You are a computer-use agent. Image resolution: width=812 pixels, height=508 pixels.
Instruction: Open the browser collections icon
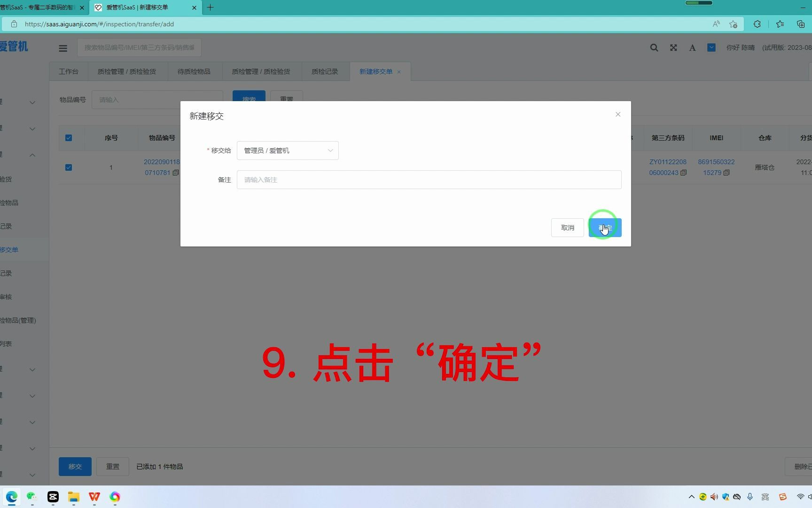click(x=801, y=24)
